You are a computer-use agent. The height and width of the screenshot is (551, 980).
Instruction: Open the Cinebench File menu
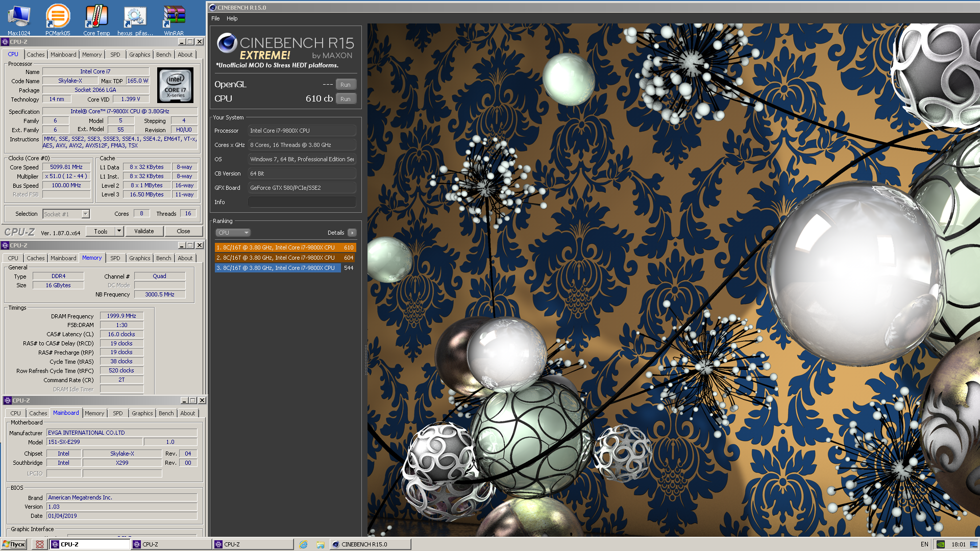pyautogui.click(x=215, y=18)
